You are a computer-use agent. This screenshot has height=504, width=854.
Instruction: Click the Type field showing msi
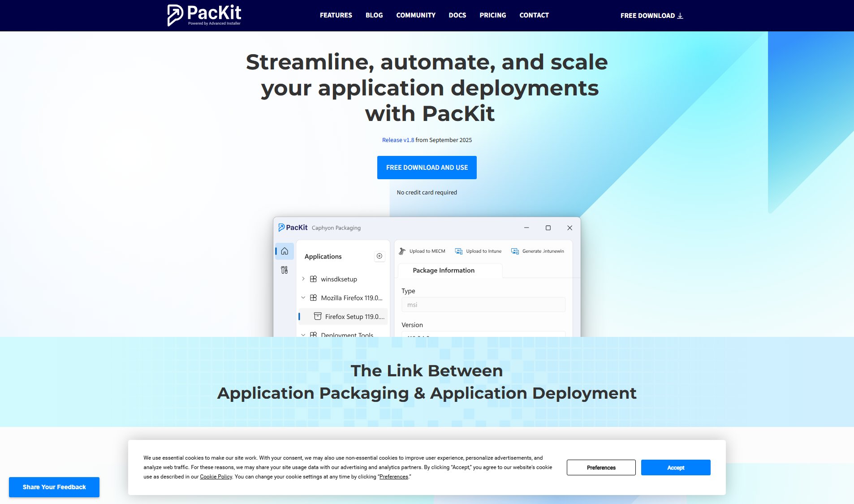coord(483,305)
